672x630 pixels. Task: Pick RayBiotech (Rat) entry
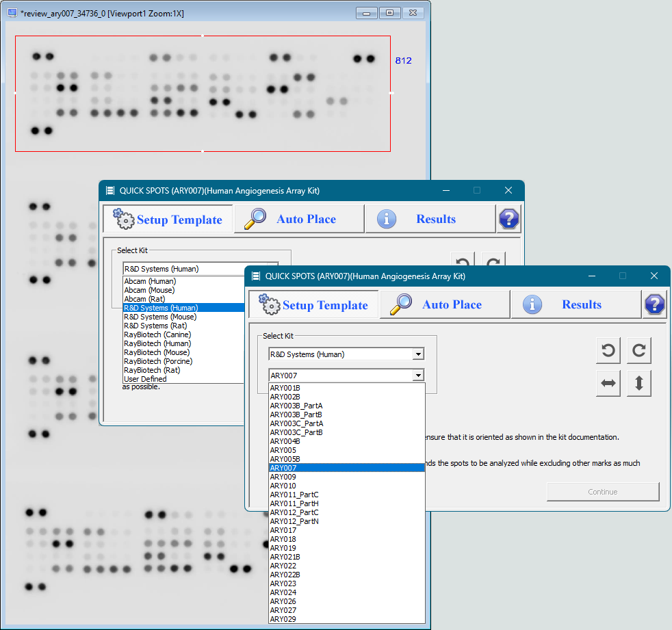pos(183,370)
